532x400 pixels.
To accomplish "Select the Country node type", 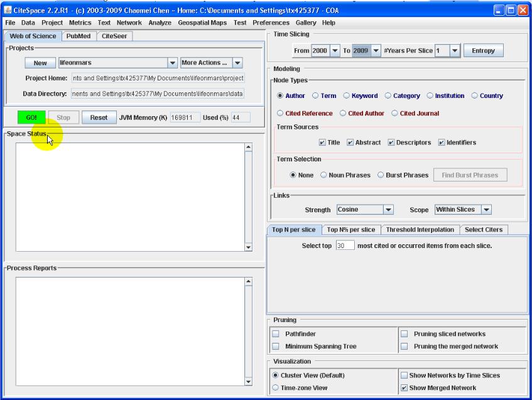I will [x=475, y=95].
